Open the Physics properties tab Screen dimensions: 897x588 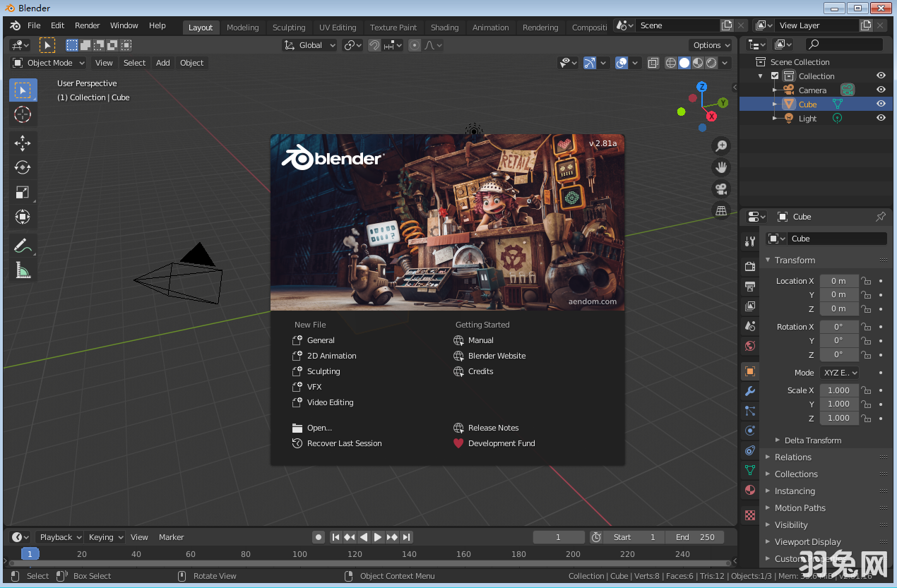[749, 431]
